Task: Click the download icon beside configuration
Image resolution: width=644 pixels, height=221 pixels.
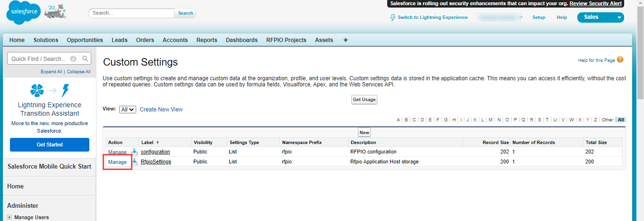Action: tap(134, 152)
